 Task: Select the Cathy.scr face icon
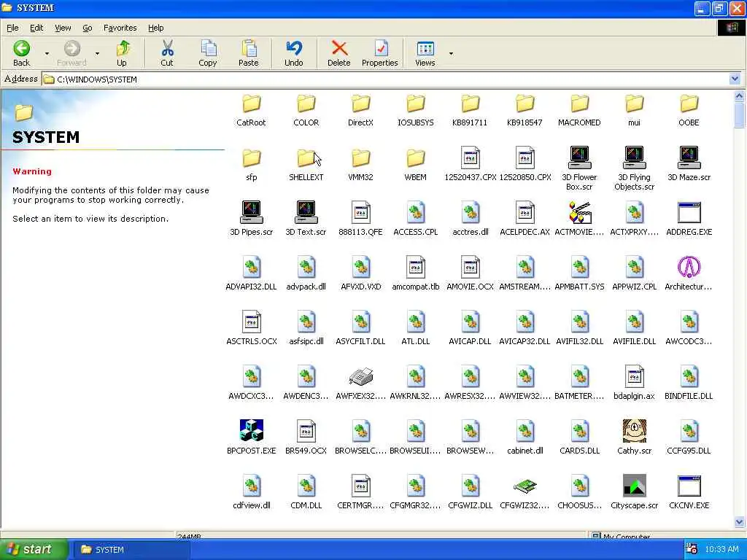coord(634,431)
